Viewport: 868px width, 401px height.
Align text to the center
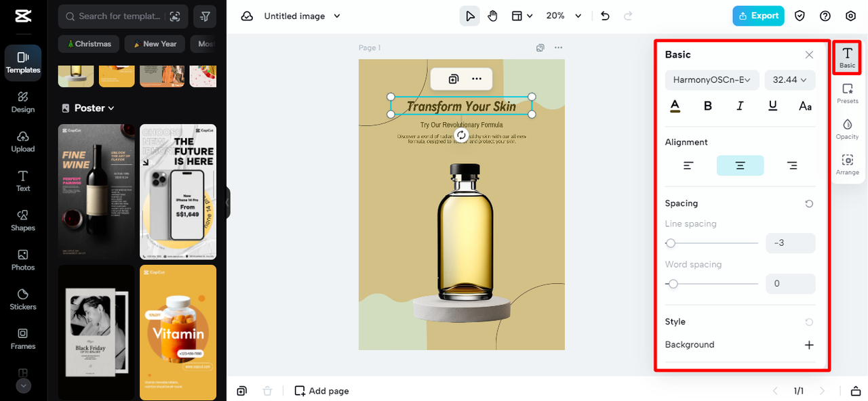[740, 165]
